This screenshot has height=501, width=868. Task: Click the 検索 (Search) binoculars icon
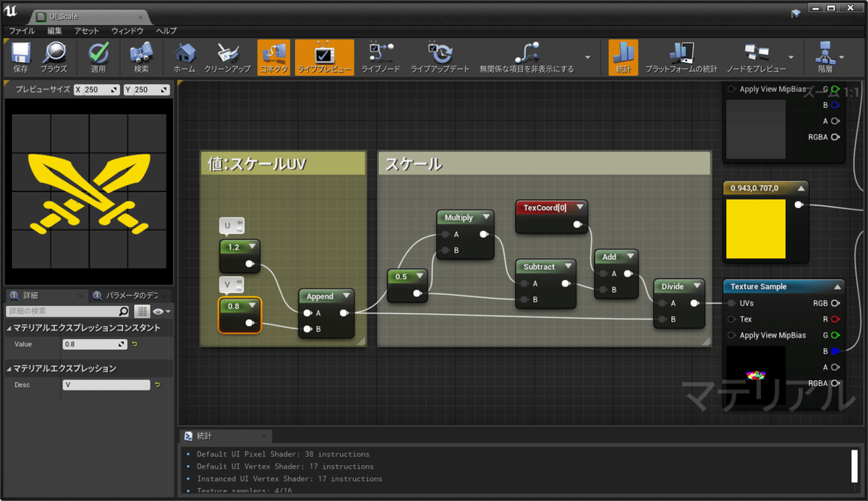tap(141, 57)
